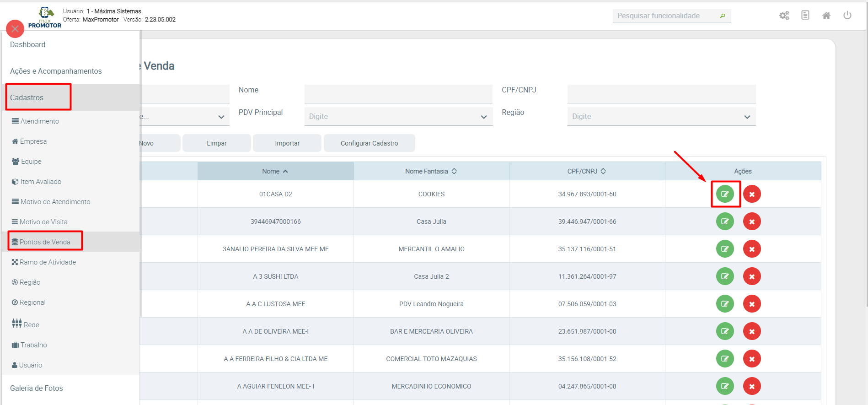This screenshot has height=405, width=868.
Task: Focus the CPF/CNPJ input field
Action: pos(661,94)
